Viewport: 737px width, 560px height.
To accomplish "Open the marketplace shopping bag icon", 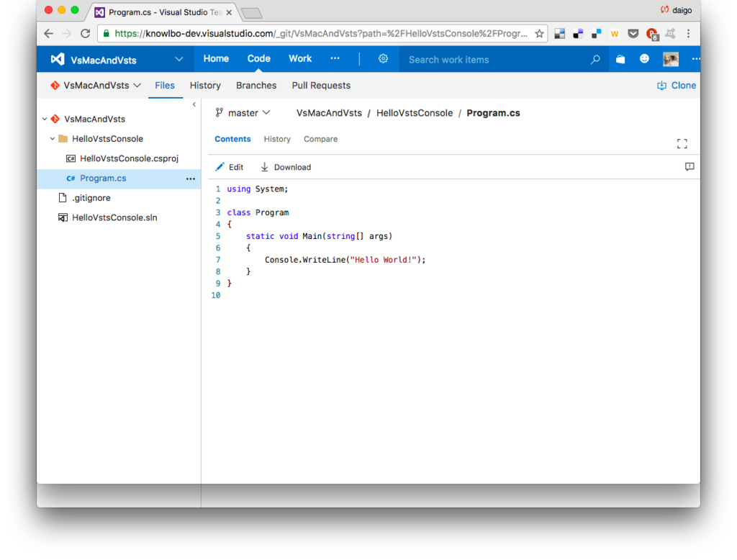I will click(x=620, y=59).
